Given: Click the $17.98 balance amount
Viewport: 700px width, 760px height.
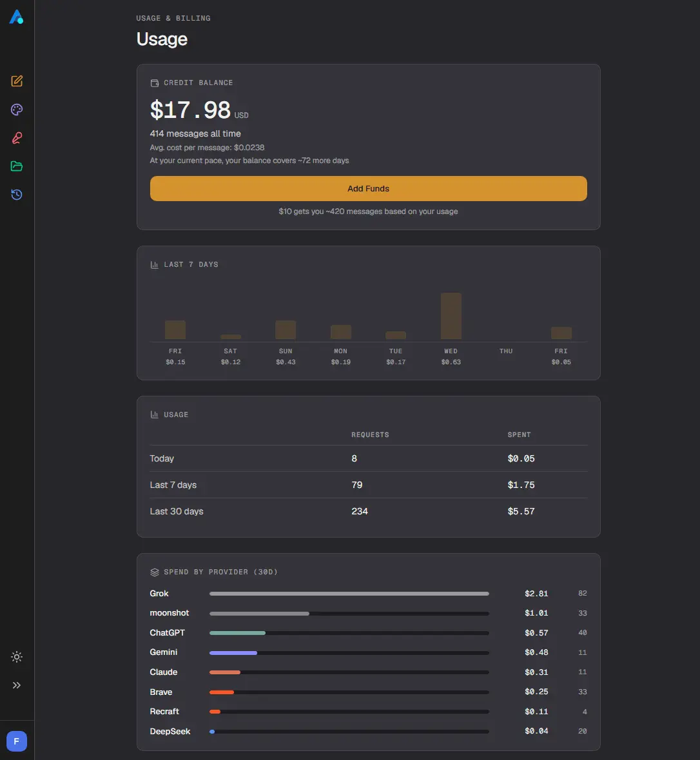Looking at the screenshot, I should tap(191, 110).
